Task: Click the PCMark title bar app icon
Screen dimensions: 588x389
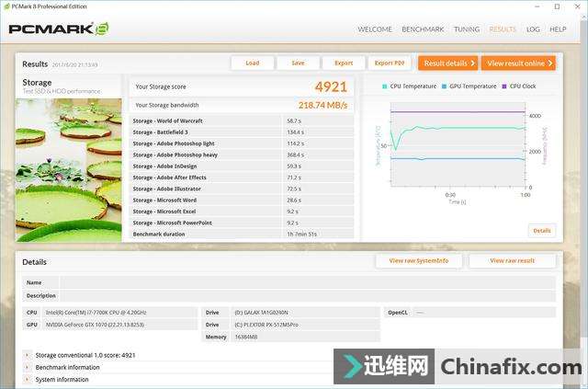Action: [6, 6]
